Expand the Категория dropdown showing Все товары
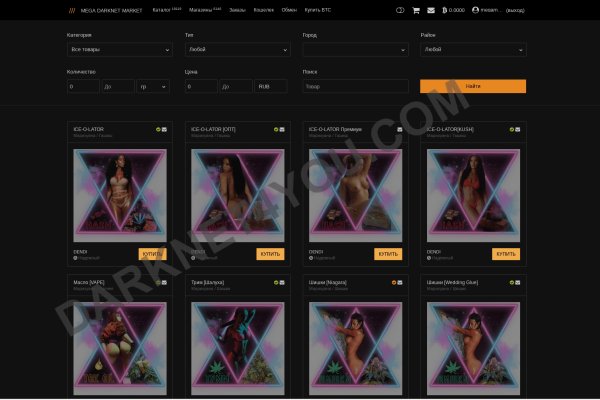600x400 pixels. [119, 49]
